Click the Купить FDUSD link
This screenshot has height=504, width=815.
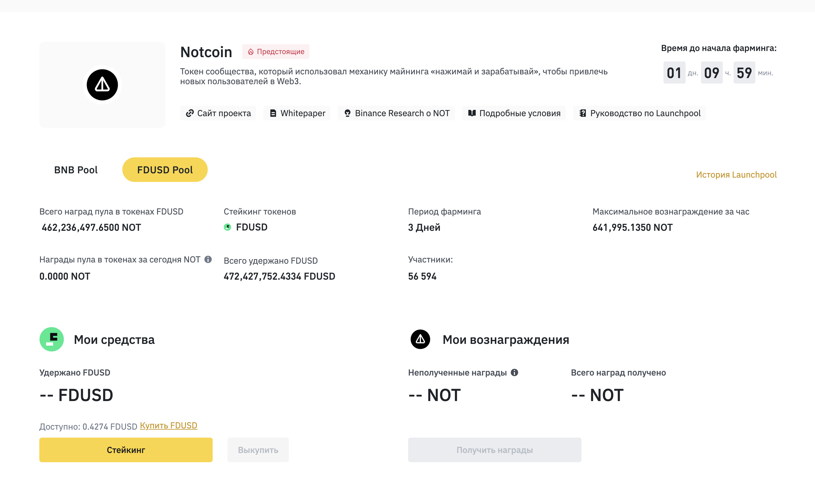click(168, 426)
